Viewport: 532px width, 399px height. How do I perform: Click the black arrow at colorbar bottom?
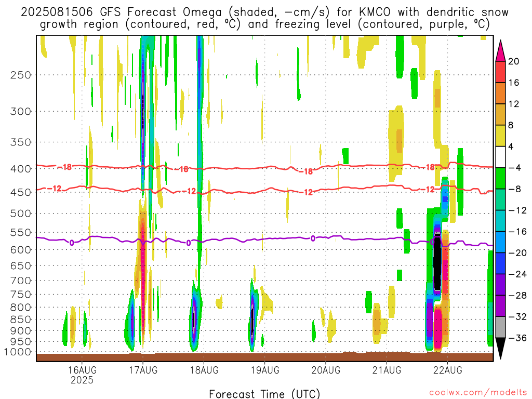(x=500, y=349)
